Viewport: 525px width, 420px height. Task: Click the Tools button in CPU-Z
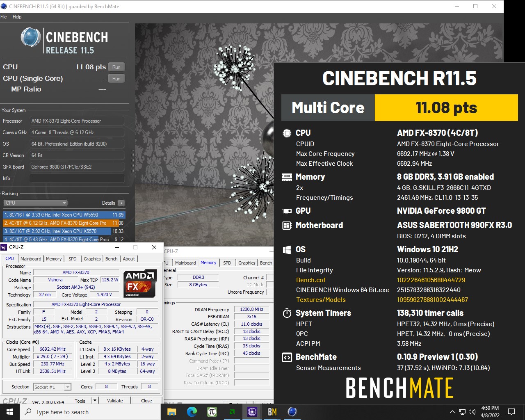[x=80, y=401]
